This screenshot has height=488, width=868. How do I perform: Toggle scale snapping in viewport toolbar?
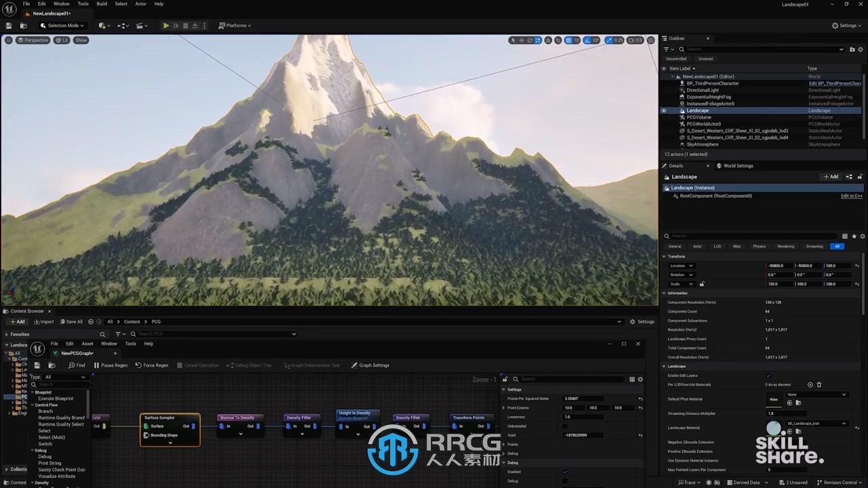point(609,40)
